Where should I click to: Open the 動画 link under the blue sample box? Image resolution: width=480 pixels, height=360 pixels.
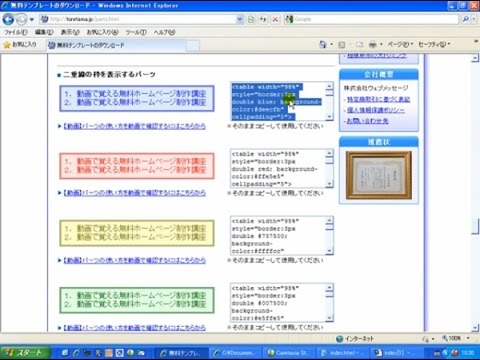click(x=134, y=126)
